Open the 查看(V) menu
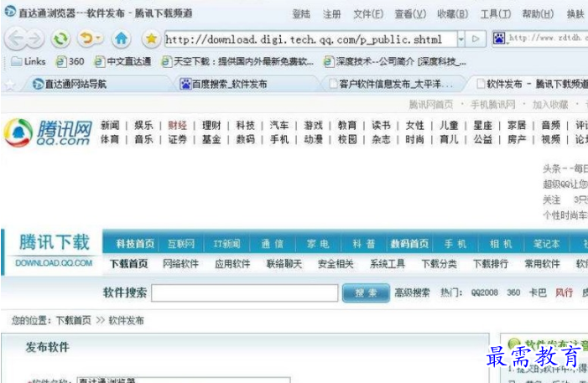 point(410,14)
